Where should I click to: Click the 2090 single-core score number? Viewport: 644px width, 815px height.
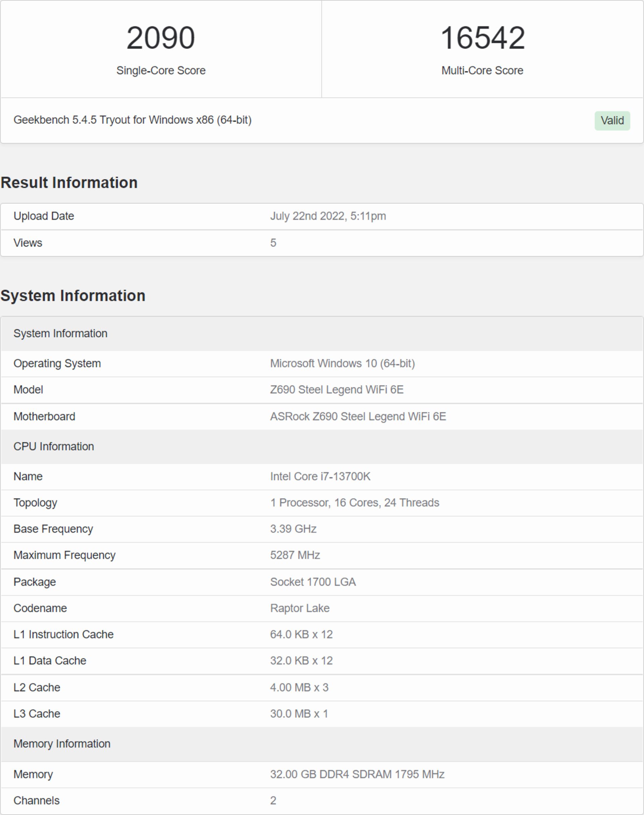(161, 38)
